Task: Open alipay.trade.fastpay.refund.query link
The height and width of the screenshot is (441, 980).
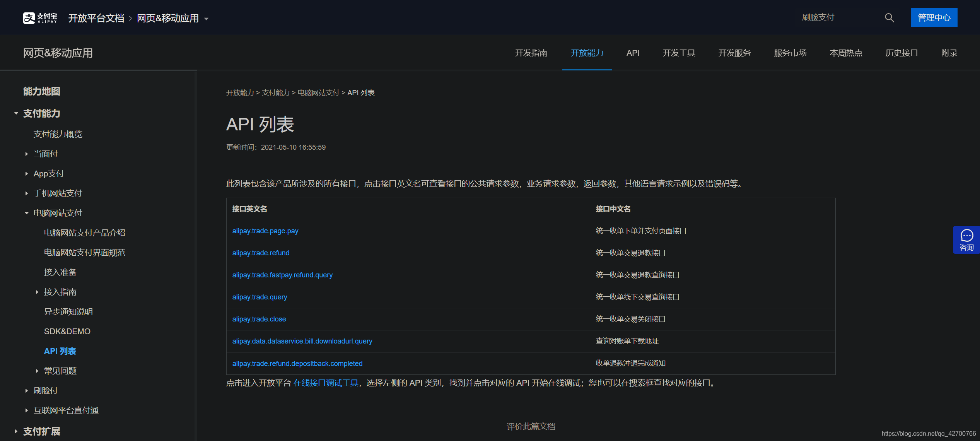Action: click(282, 275)
